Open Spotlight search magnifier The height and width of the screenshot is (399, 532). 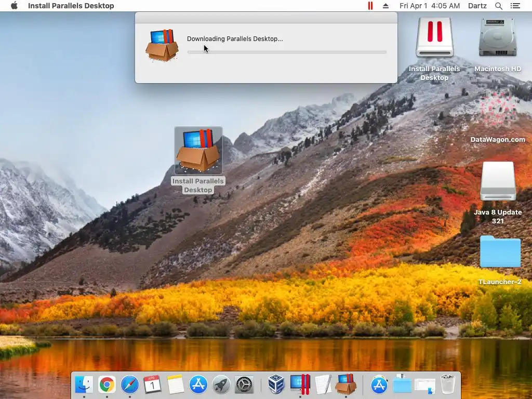(498, 6)
